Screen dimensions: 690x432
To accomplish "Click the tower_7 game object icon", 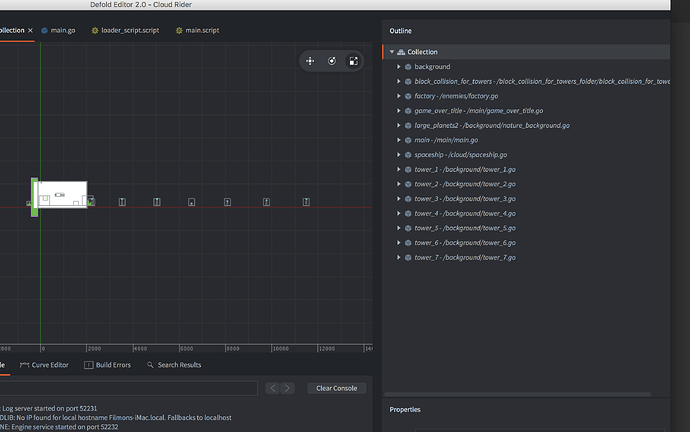I will pyautogui.click(x=408, y=258).
